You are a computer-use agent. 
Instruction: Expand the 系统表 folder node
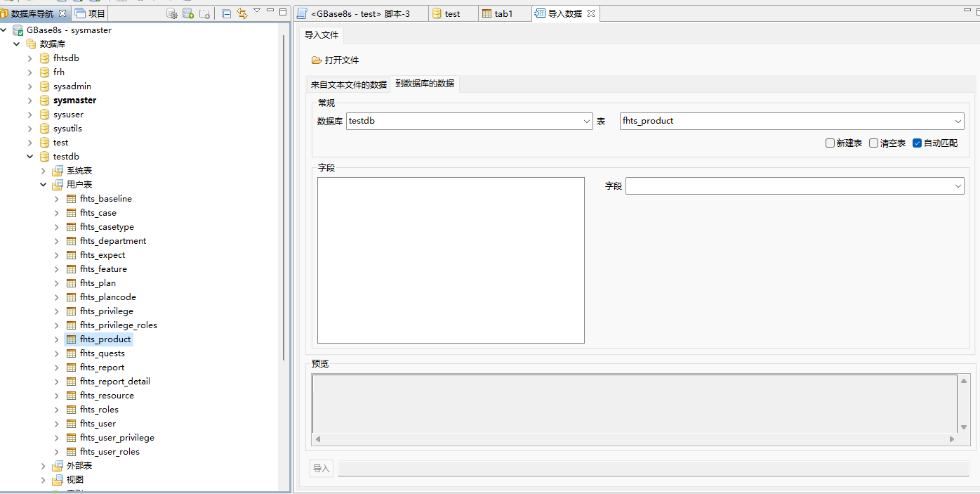[44, 171]
